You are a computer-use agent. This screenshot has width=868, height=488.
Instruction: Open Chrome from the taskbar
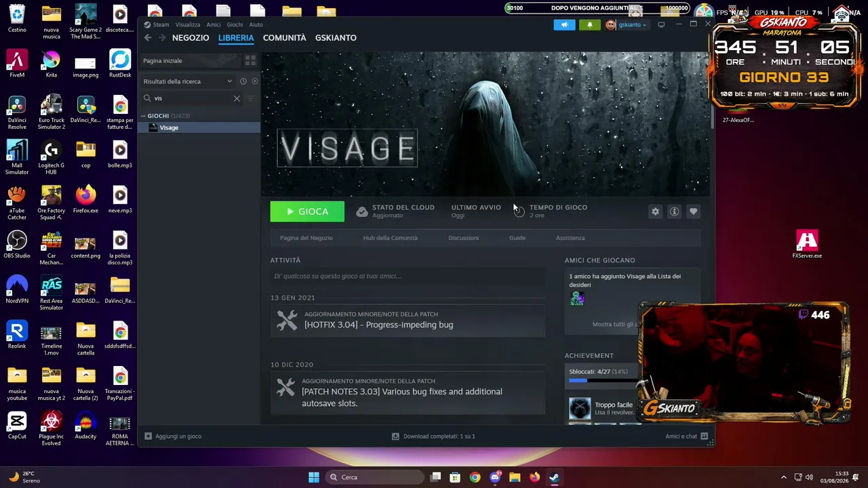coord(475,477)
